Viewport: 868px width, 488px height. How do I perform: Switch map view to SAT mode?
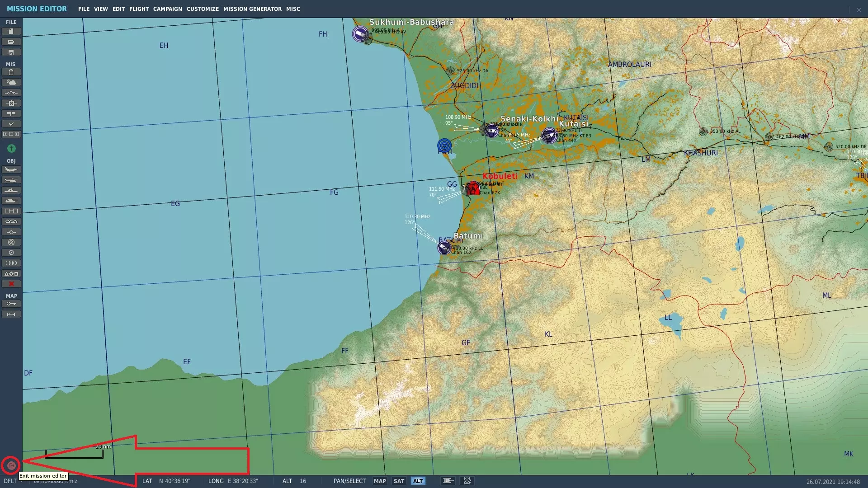click(x=399, y=481)
